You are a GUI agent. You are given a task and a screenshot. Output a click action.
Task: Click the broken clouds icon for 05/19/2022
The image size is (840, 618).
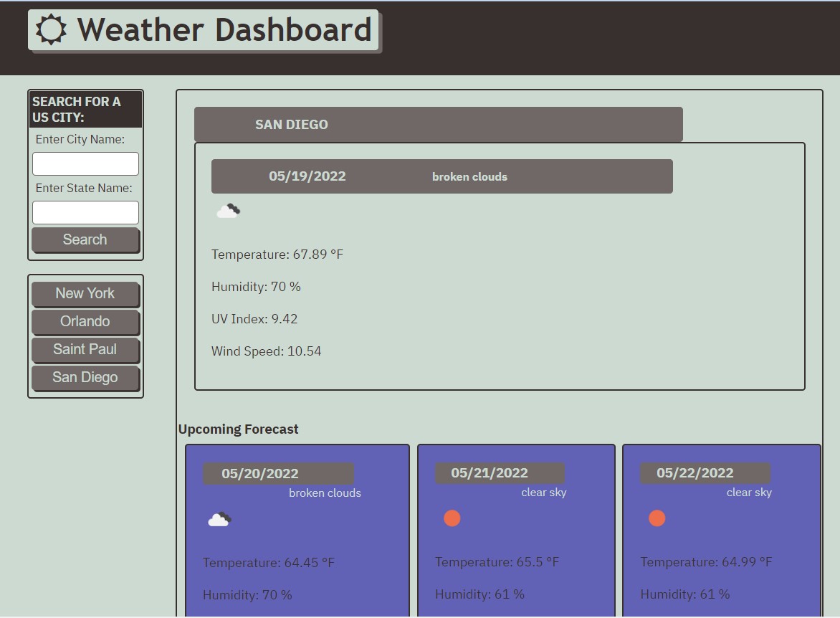coord(228,211)
